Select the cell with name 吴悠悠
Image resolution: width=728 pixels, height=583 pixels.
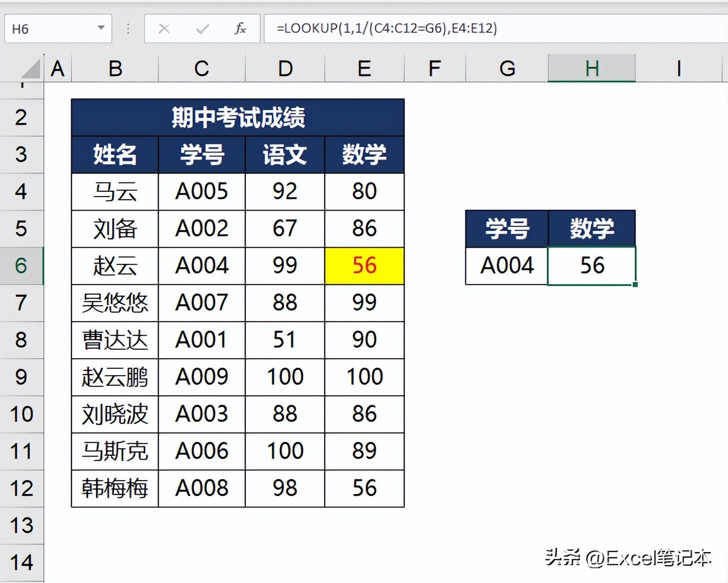pyautogui.click(x=115, y=303)
